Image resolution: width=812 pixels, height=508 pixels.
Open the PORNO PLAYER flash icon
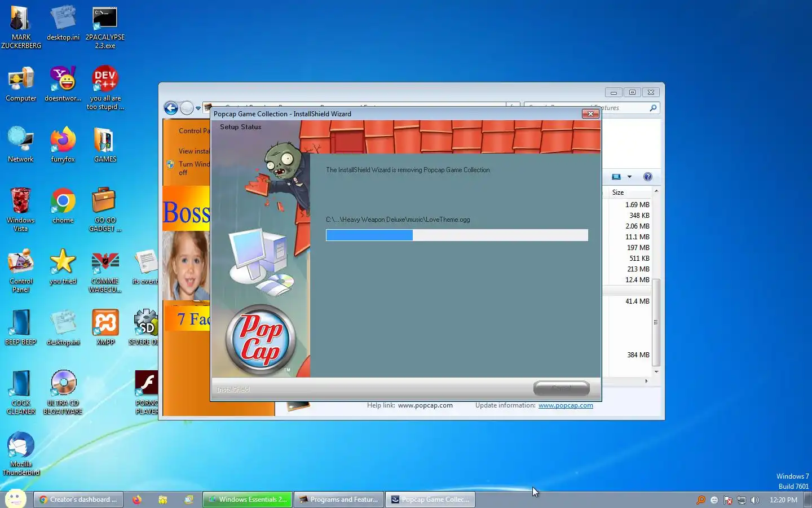[x=147, y=392]
